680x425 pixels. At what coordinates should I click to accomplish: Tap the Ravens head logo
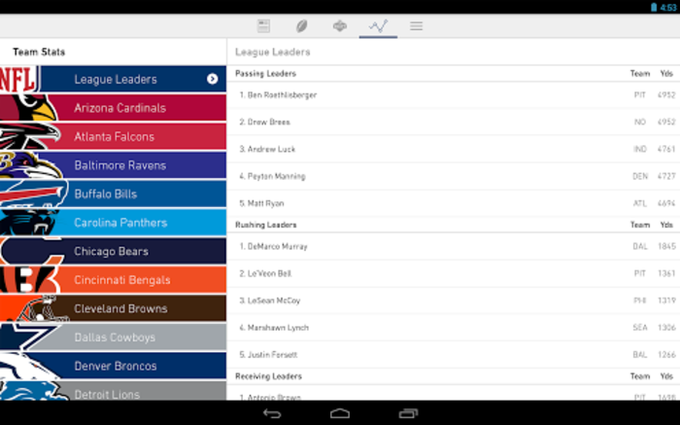30,165
